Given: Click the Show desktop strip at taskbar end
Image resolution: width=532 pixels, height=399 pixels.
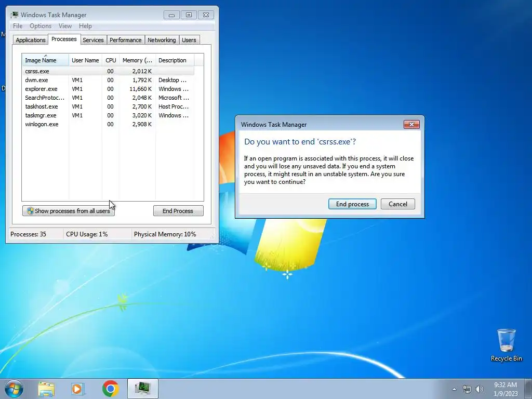Looking at the screenshot, I should point(528,389).
